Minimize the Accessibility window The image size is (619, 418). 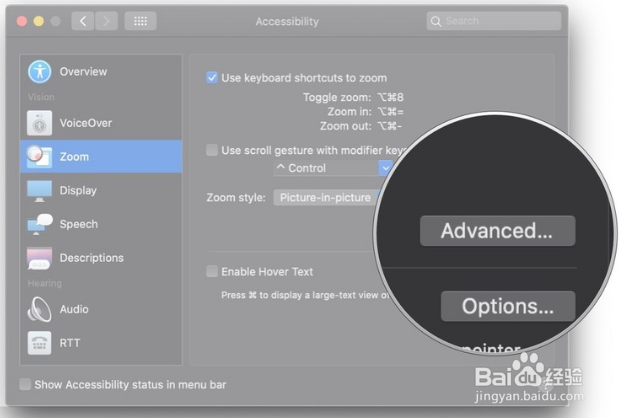click(39, 21)
